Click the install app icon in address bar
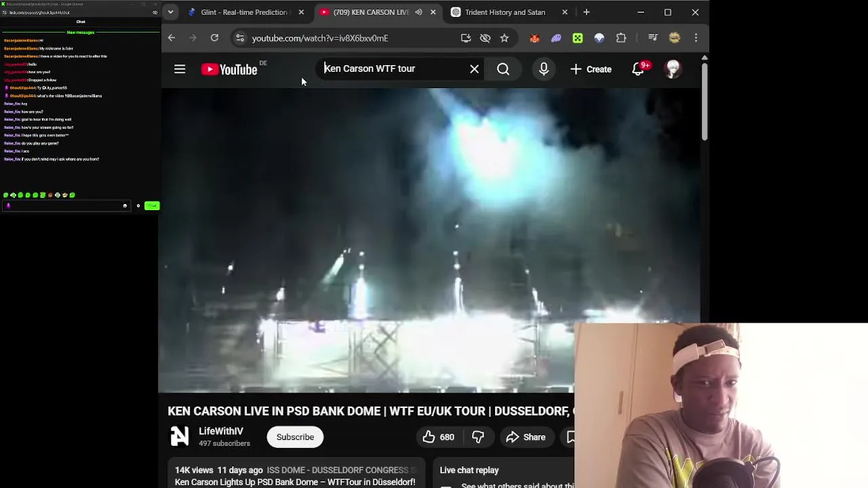 coord(466,38)
